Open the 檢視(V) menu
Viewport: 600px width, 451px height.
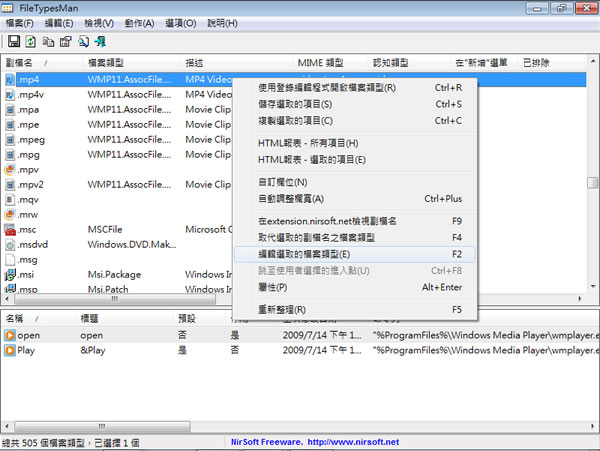coord(99,23)
